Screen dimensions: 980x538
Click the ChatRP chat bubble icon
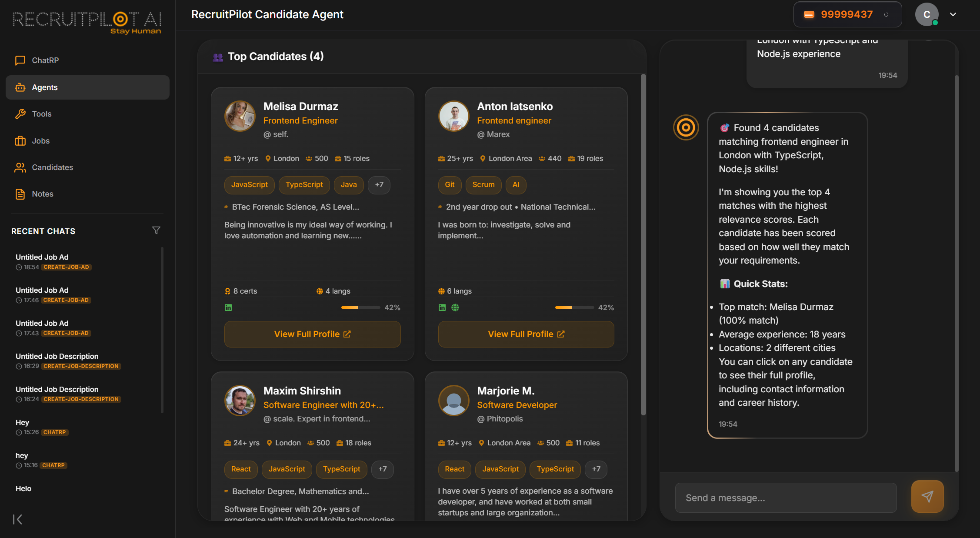(20, 60)
